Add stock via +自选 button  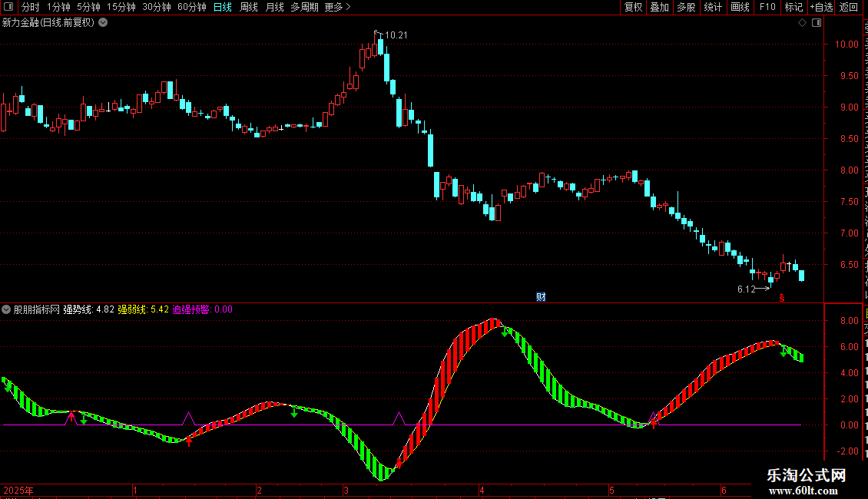pos(821,7)
